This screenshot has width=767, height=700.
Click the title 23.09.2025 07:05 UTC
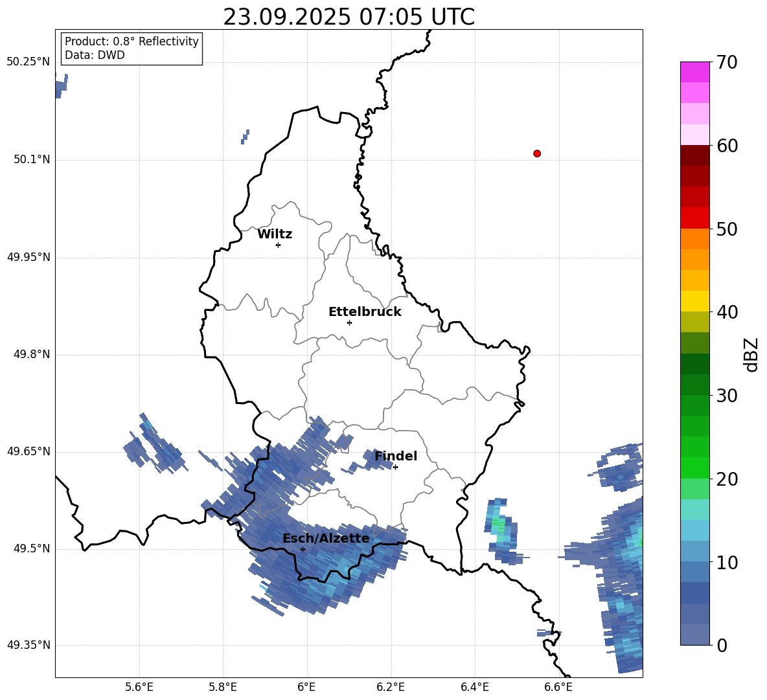click(349, 17)
